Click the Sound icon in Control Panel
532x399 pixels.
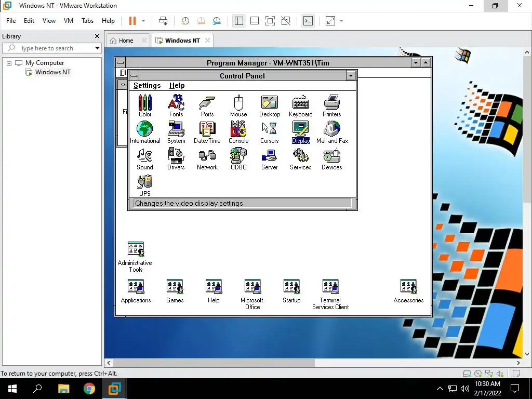tap(145, 159)
